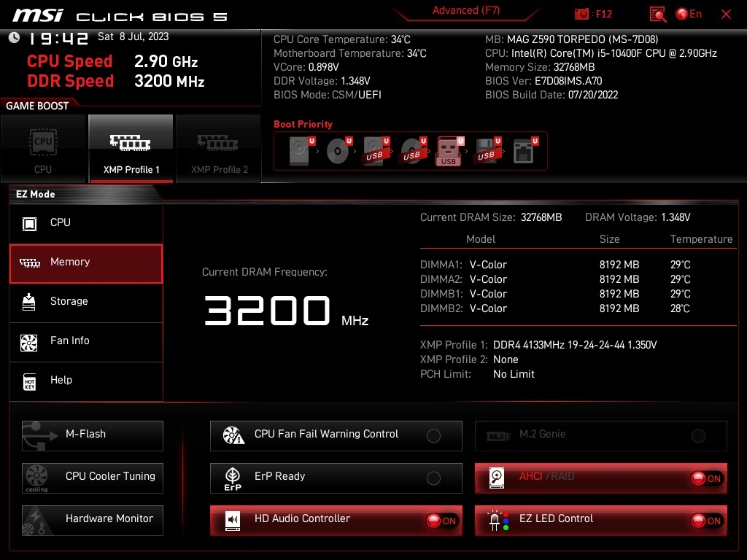Select the CPU game boost icon
The image size is (747, 560).
tap(43, 149)
